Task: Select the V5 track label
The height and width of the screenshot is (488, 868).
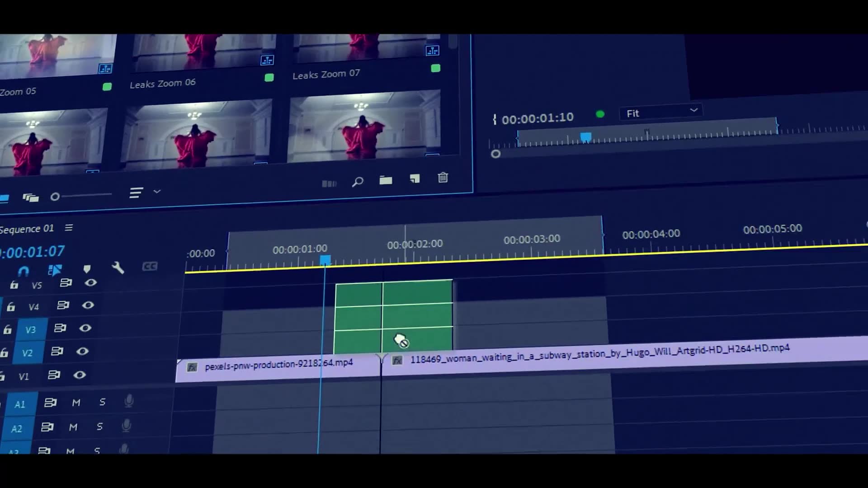Action: coord(37,285)
